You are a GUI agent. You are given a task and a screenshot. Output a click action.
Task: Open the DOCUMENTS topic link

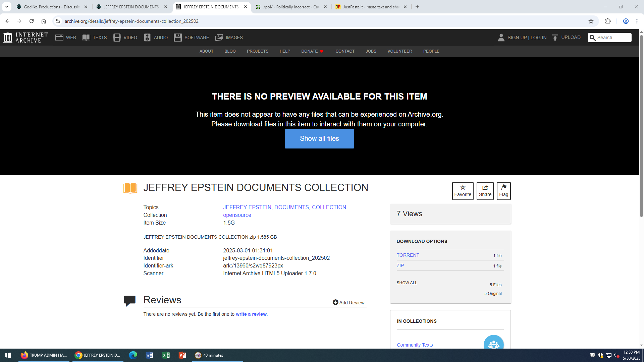pos(291,207)
